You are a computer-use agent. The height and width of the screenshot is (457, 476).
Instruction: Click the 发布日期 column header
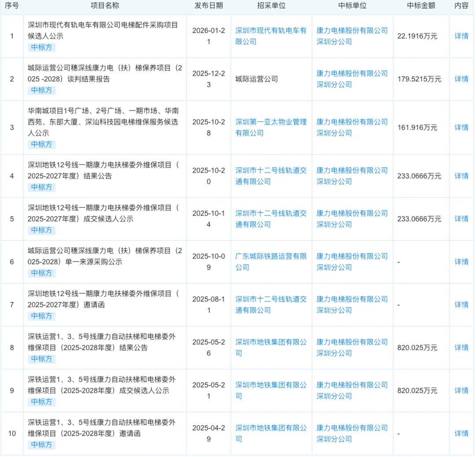pyautogui.click(x=208, y=5)
